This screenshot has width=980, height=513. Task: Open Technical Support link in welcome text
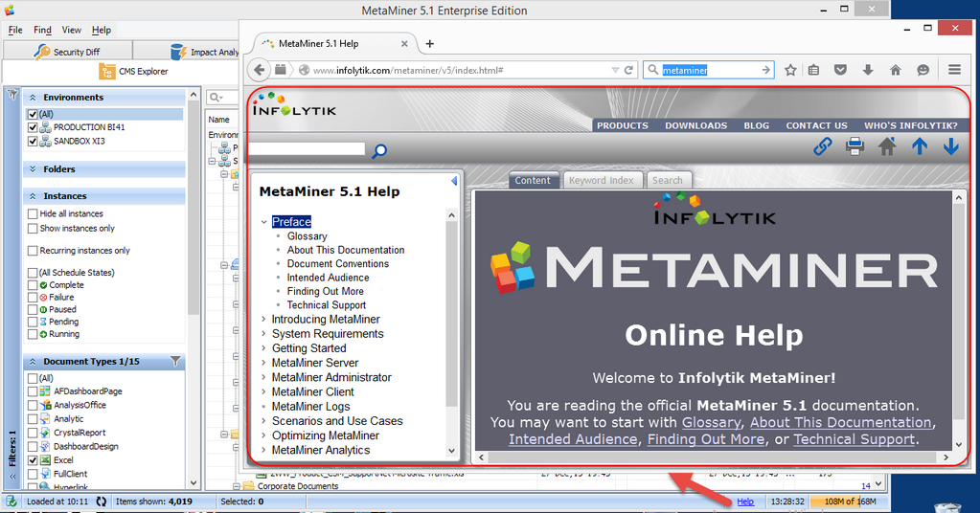(x=855, y=439)
